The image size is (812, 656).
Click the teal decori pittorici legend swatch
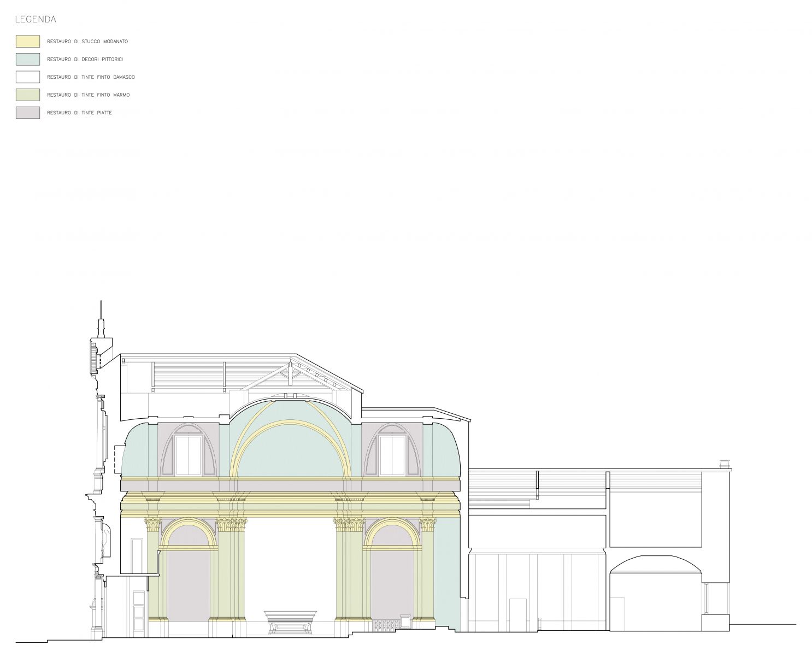pyautogui.click(x=27, y=59)
